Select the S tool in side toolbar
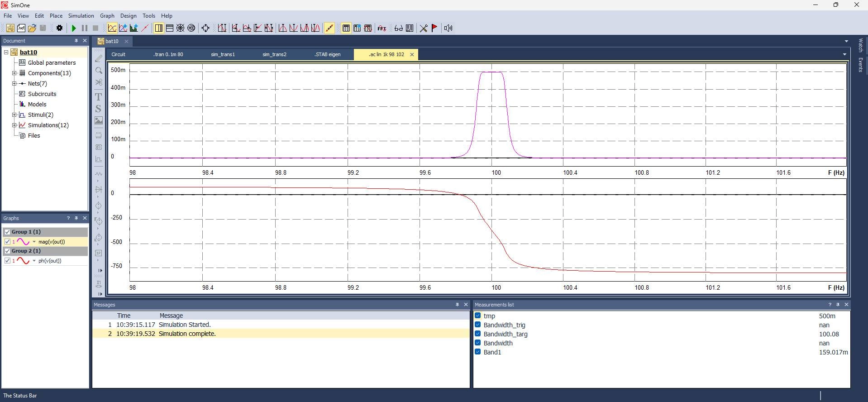This screenshot has width=868, height=402. 98,109
